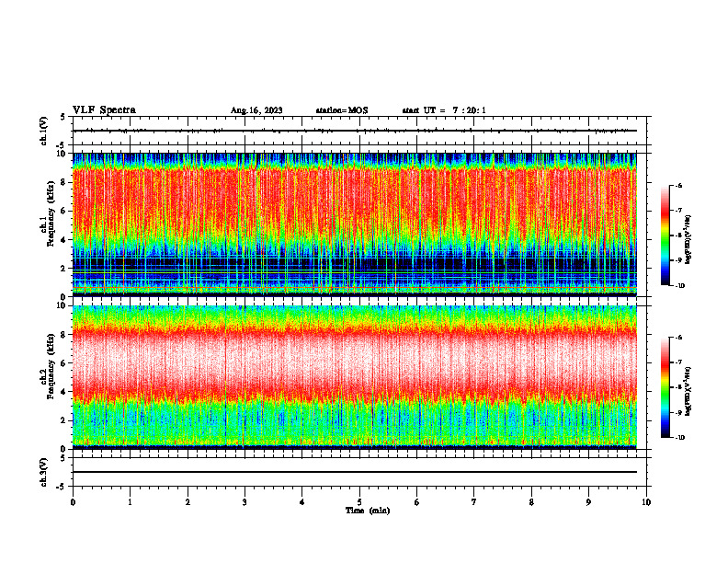Click the time axis tick label "5"
The image size is (728, 563).
tap(359, 502)
